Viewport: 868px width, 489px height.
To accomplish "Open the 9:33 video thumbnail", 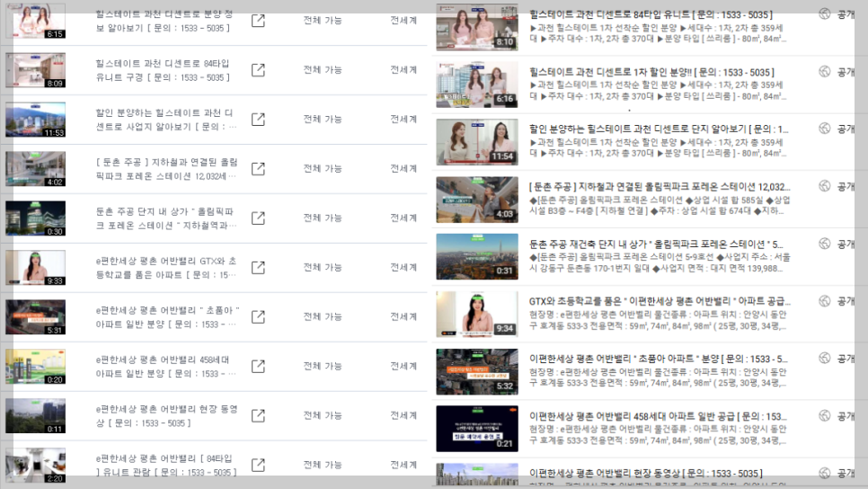I will coord(35,268).
